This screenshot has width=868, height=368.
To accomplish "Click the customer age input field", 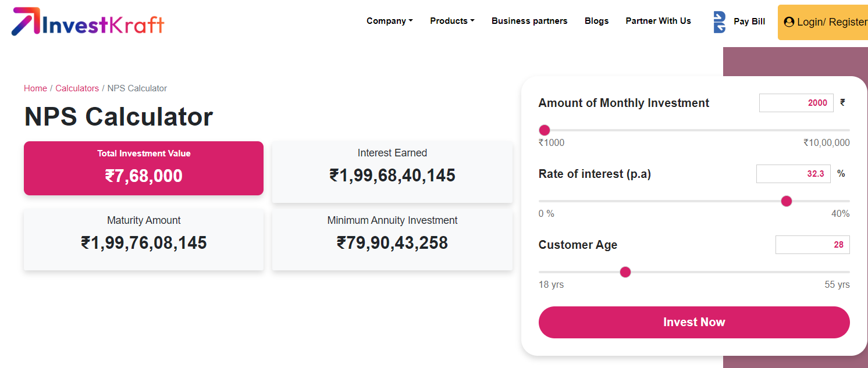I will (x=812, y=245).
